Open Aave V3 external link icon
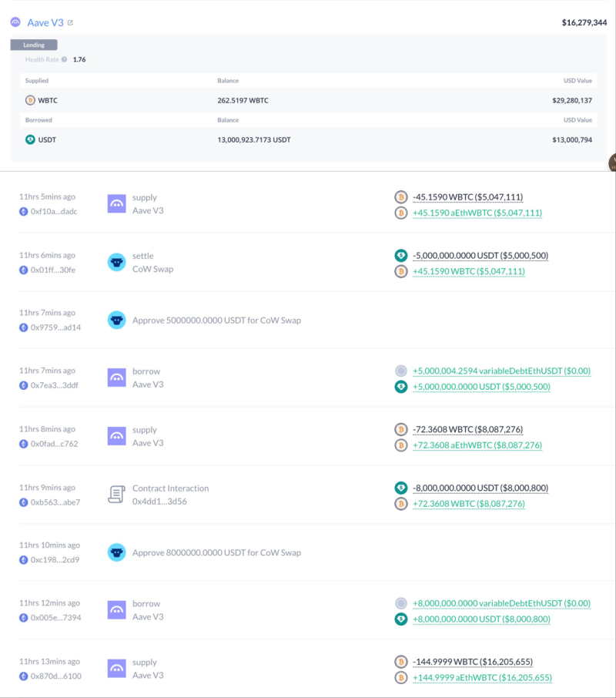This screenshot has width=616, height=698. (x=70, y=22)
